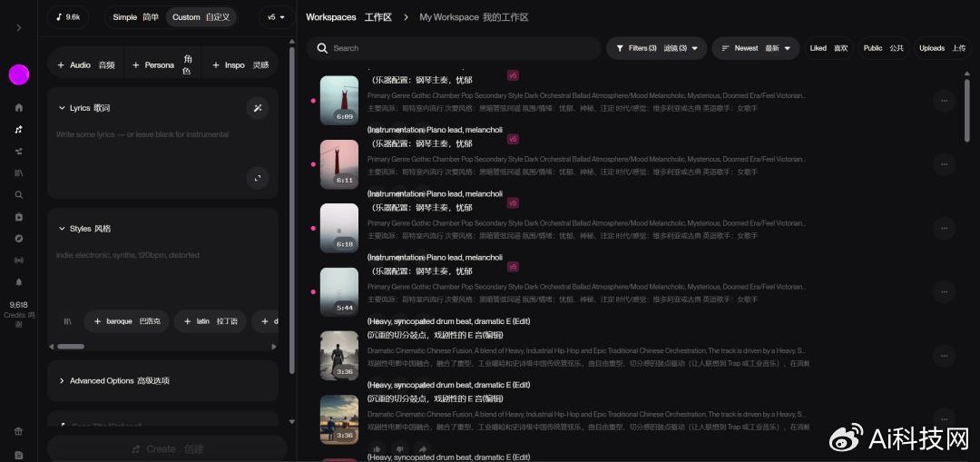Click the workspace Search field
Image resolution: width=980 pixels, height=462 pixels.
tap(453, 48)
